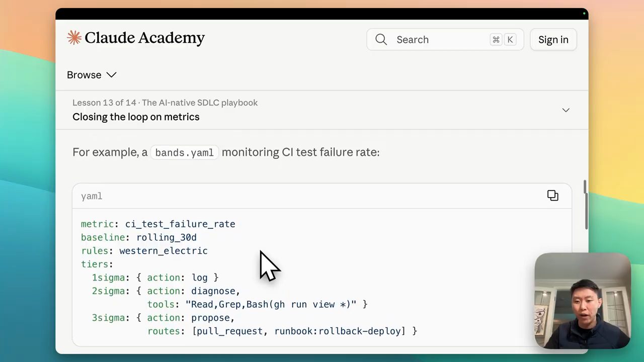
Task: Click the ⌘K keyboard shortcut hint
Action: [x=503, y=40]
